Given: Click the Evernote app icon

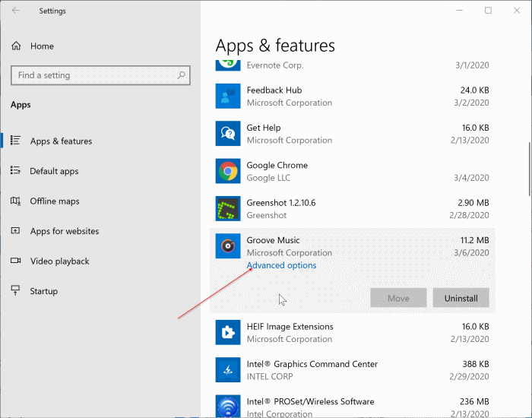Looking at the screenshot, I should pyautogui.click(x=228, y=65).
